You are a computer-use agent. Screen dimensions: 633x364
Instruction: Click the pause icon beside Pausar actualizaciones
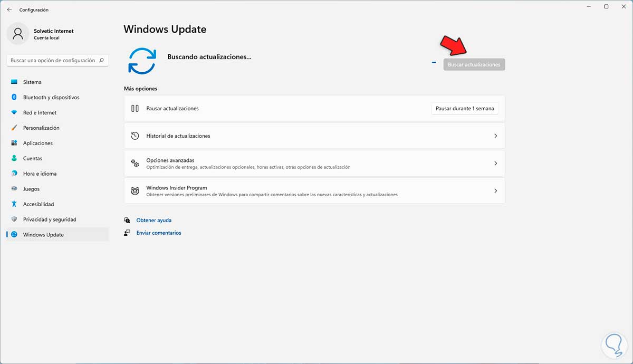pyautogui.click(x=135, y=108)
